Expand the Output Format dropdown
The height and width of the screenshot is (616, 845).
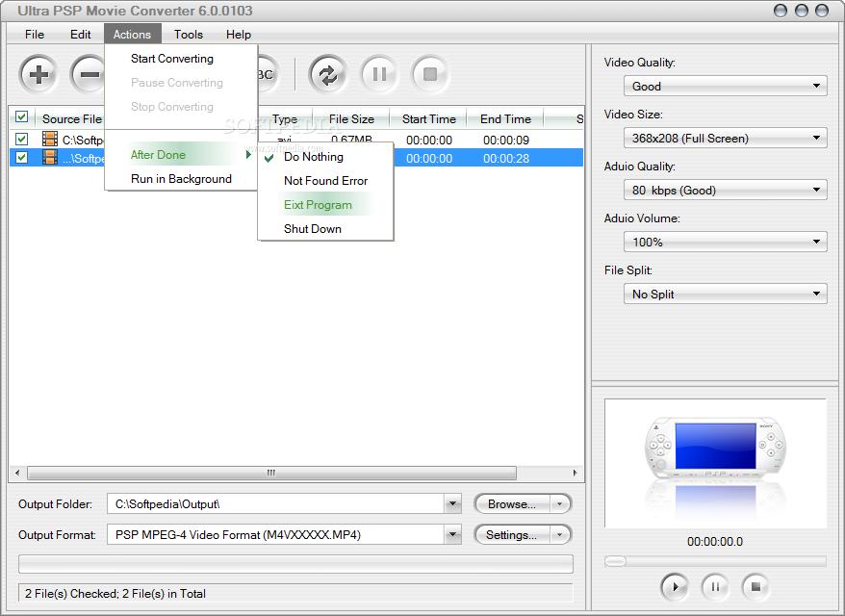point(452,534)
